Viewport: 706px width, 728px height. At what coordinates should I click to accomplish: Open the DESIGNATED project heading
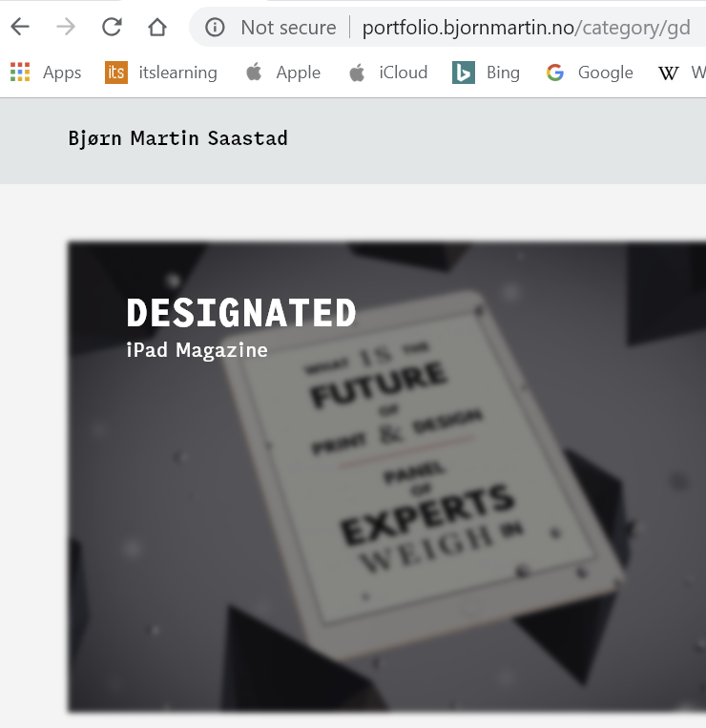(x=241, y=313)
